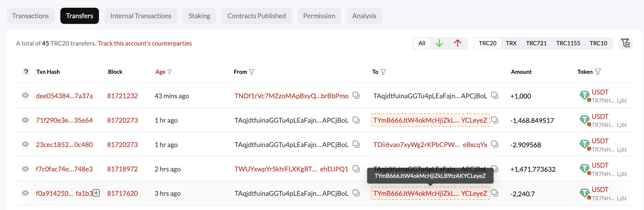Open recipient TYmB666JtW4okMcHjiZkL in f0a914250 row
Screen dimensions: 644x210
tap(430, 193)
